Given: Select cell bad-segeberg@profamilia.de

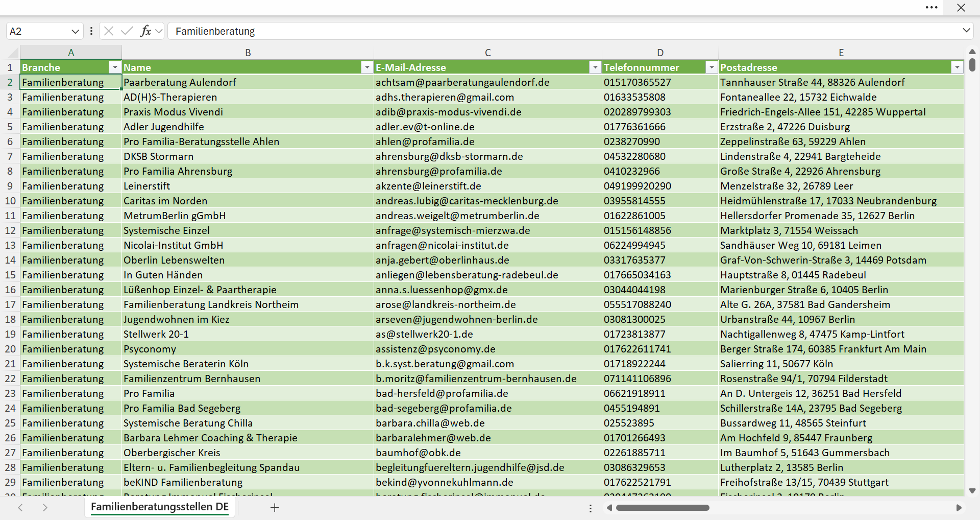Looking at the screenshot, I should (488, 408).
